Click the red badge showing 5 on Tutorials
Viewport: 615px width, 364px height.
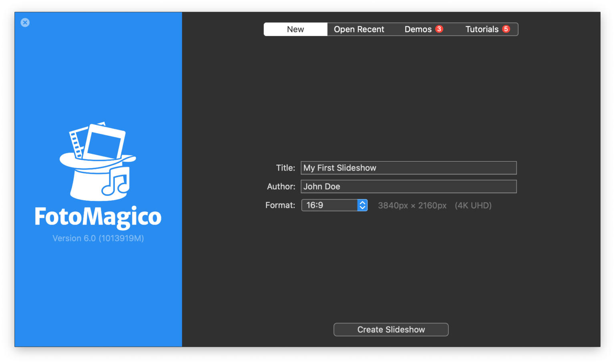(506, 29)
